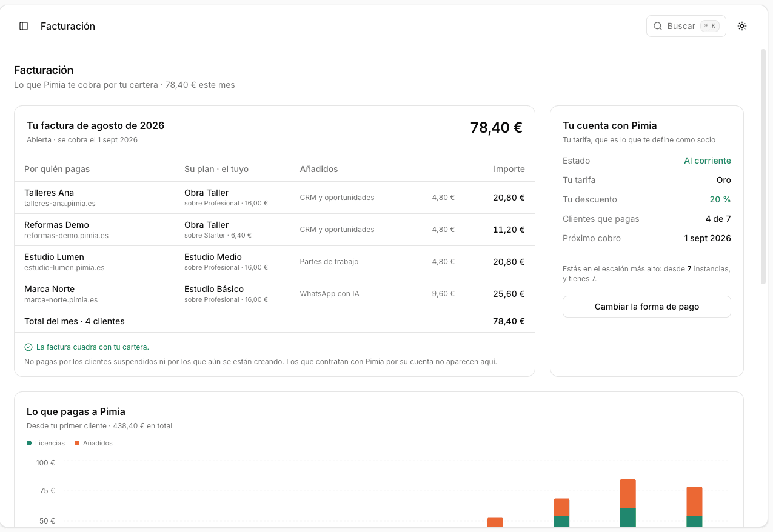Click 'La factura cuadra con tu cartera.'
Image resolution: width=773 pixels, height=532 pixels.
click(x=93, y=347)
